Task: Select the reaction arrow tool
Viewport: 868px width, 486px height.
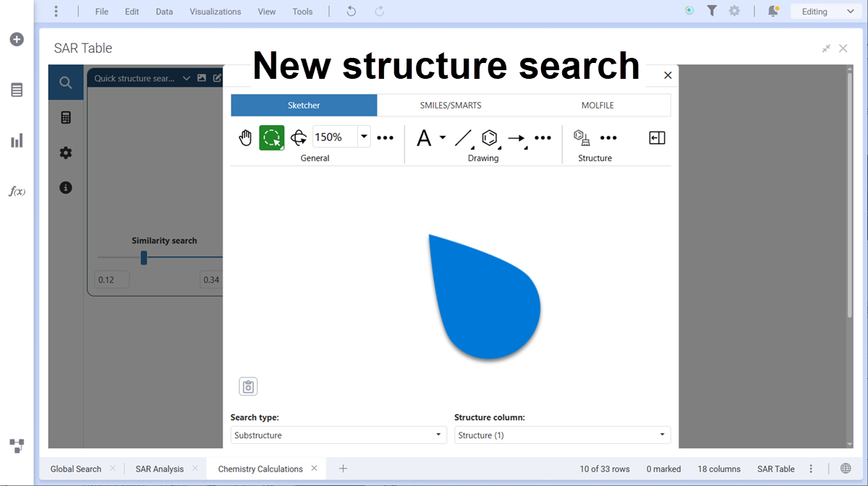Action: click(x=516, y=137)
